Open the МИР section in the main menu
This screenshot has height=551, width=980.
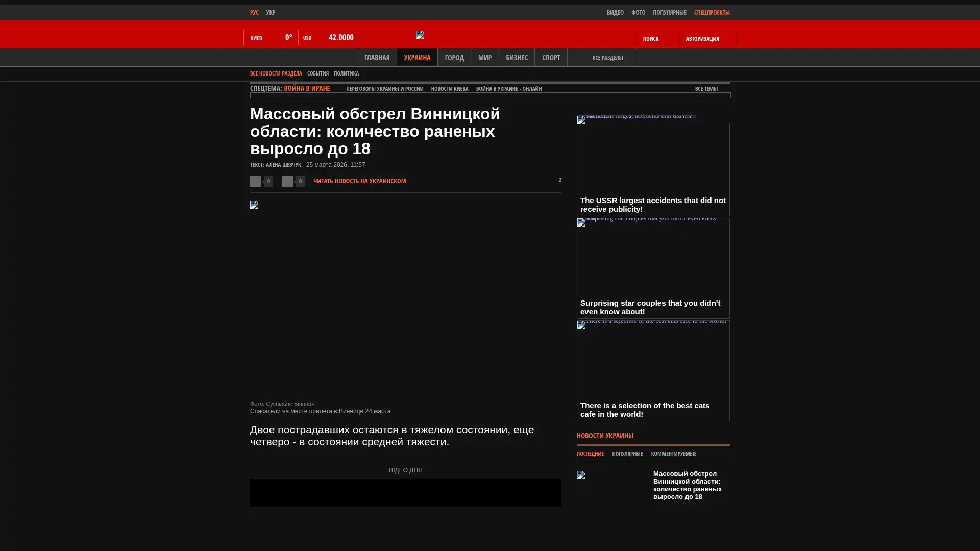tap(484, 58)
